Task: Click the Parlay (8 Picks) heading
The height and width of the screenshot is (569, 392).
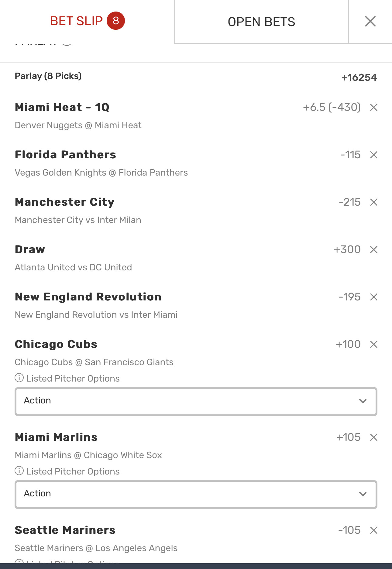Action: (48, 76)
